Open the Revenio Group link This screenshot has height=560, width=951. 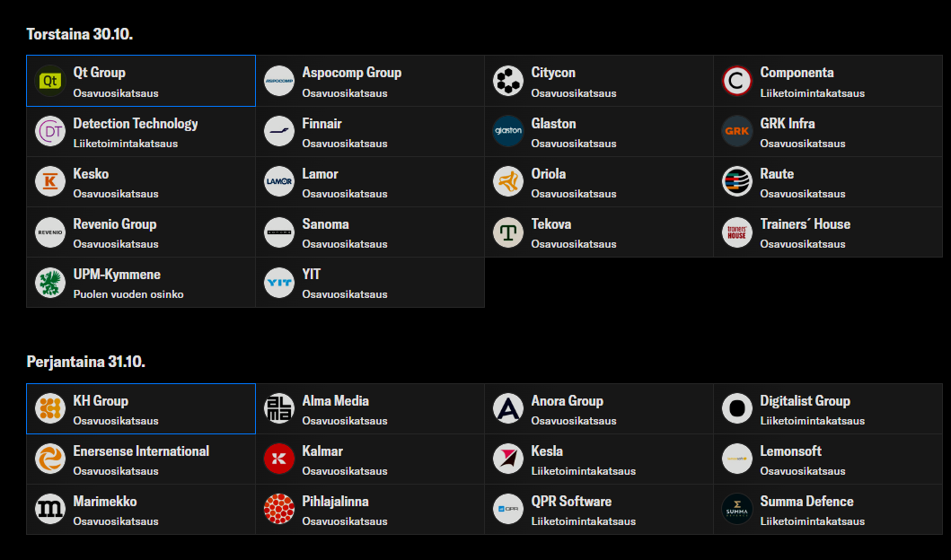click(x=141, y=232)
